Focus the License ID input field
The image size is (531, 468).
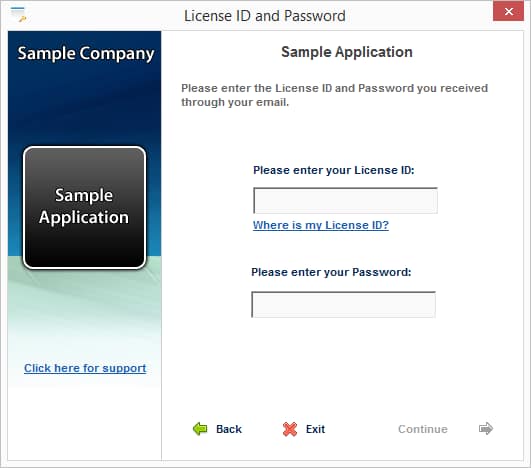345,200
